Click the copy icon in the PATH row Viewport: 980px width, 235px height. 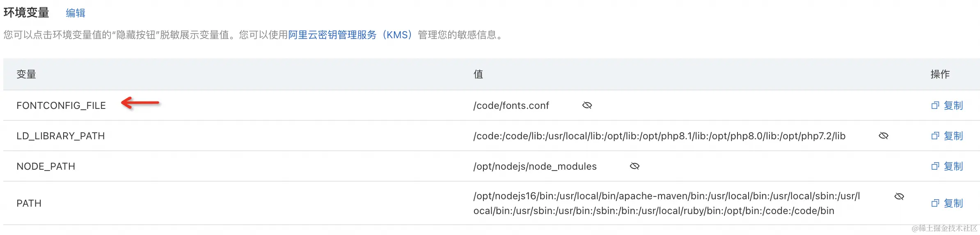pyautogui.click(x=935, y=203)
